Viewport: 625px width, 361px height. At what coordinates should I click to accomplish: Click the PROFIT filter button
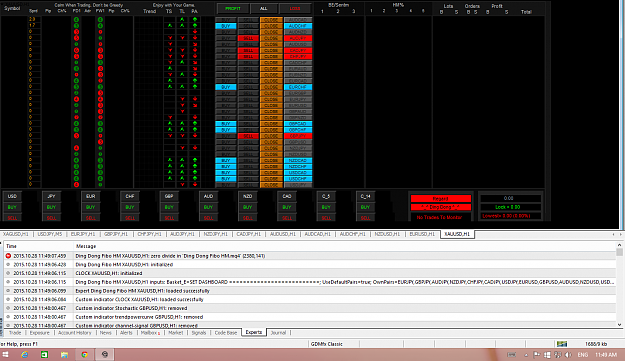(233, 8)
